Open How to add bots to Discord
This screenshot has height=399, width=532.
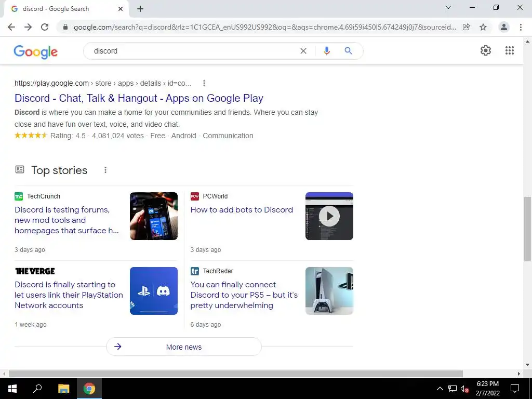pos(242,210)
